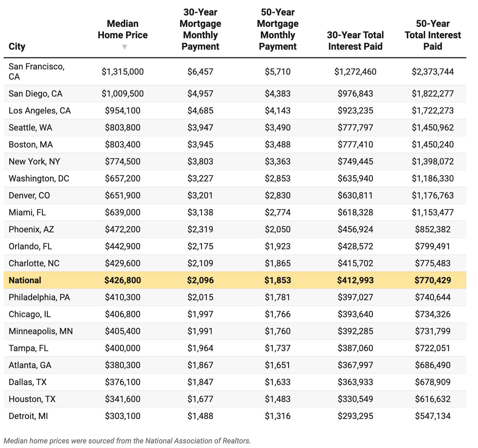Sort by 30-Year Mortgage Monthly Payment header
The image size is (478, 448).
tap(200, 29)
